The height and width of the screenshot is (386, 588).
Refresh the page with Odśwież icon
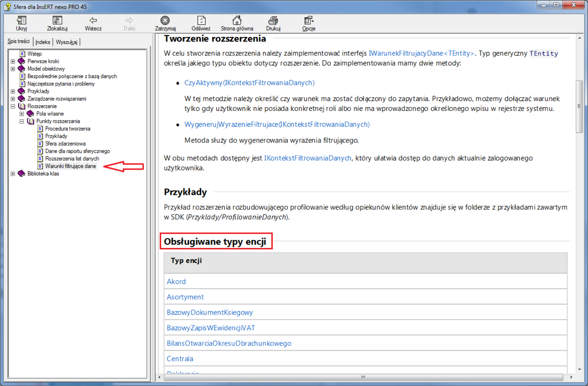[x=201, y=20]
